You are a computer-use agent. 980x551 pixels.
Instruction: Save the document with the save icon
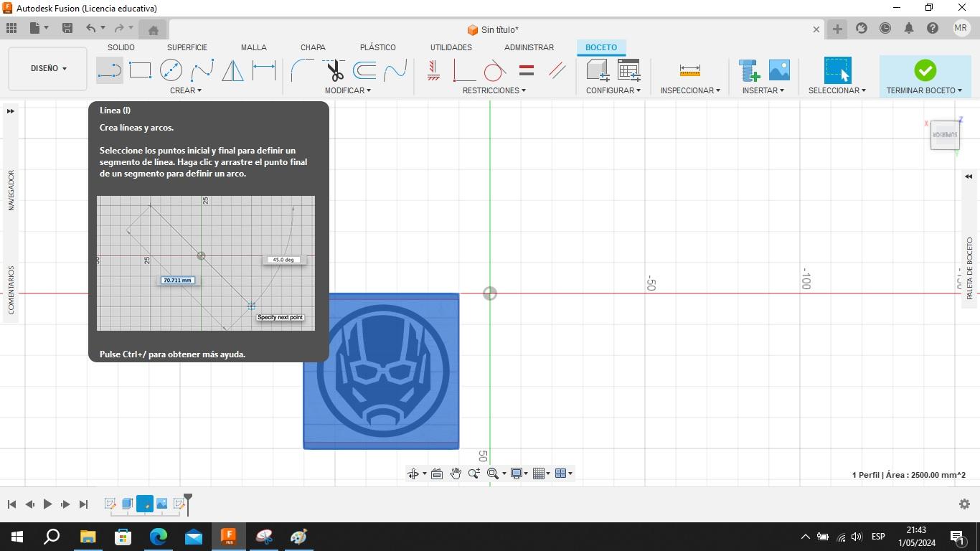point(67,28)
